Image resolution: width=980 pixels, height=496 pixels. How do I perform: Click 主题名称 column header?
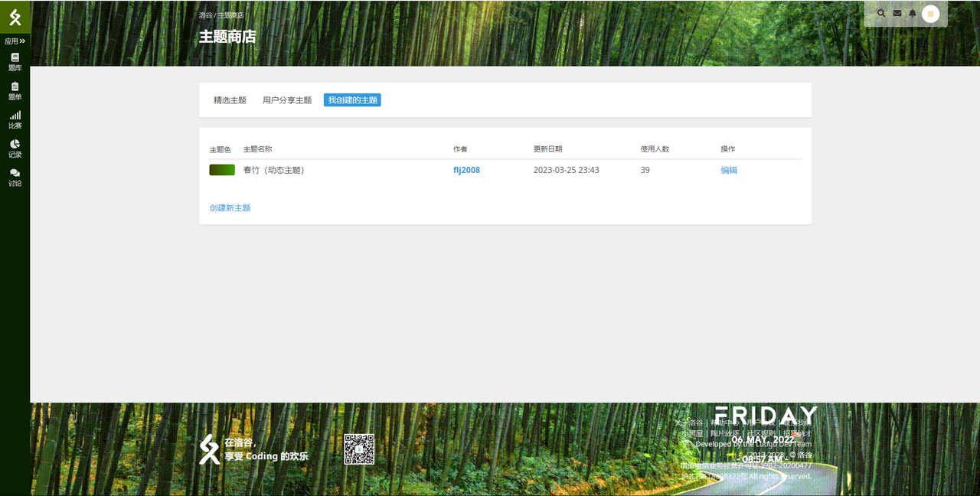(258, 149)
